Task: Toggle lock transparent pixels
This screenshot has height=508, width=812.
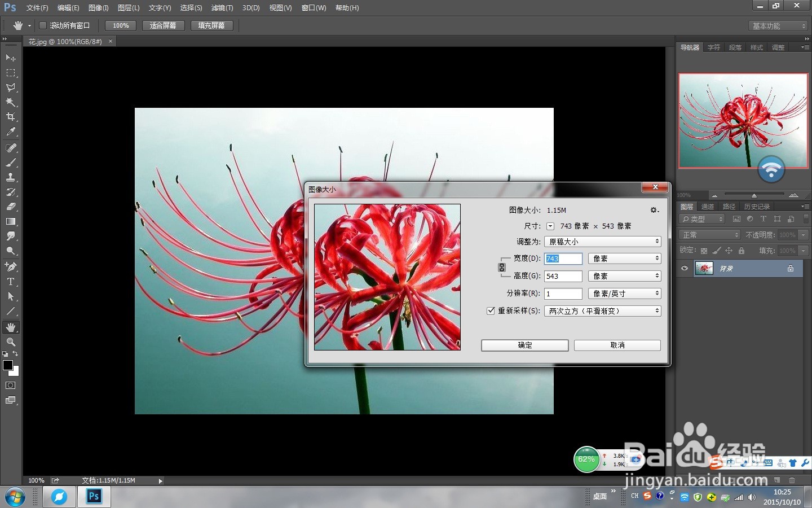Action: 704,251
